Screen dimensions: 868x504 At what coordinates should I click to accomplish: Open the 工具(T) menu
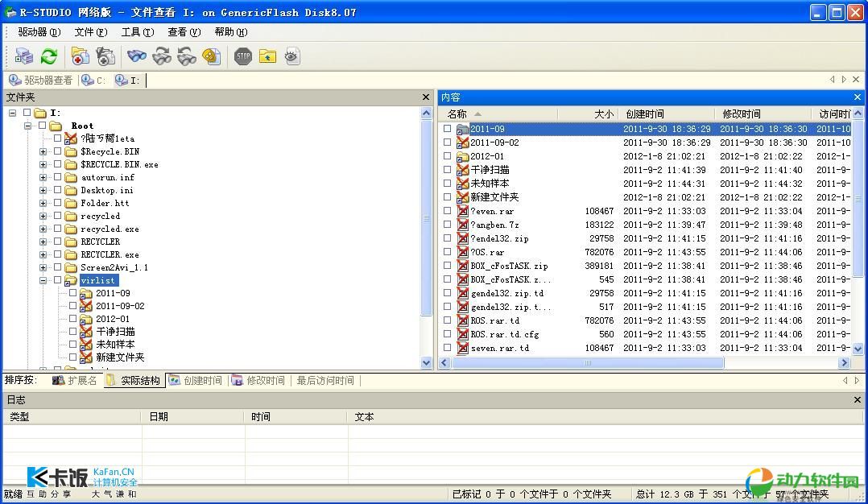138,32
